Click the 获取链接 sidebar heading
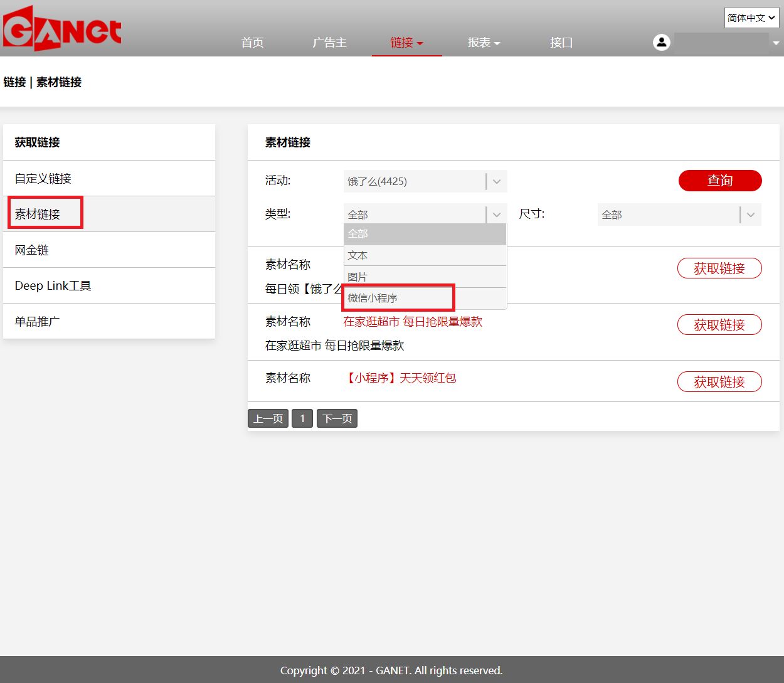 (x=38, y=142)
